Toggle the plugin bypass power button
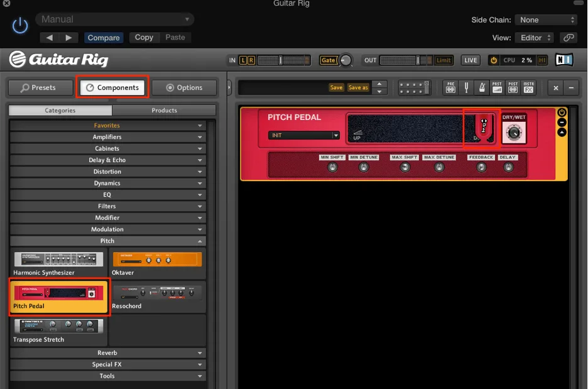This screenshot has width=588, height=389. click(20, 26)
